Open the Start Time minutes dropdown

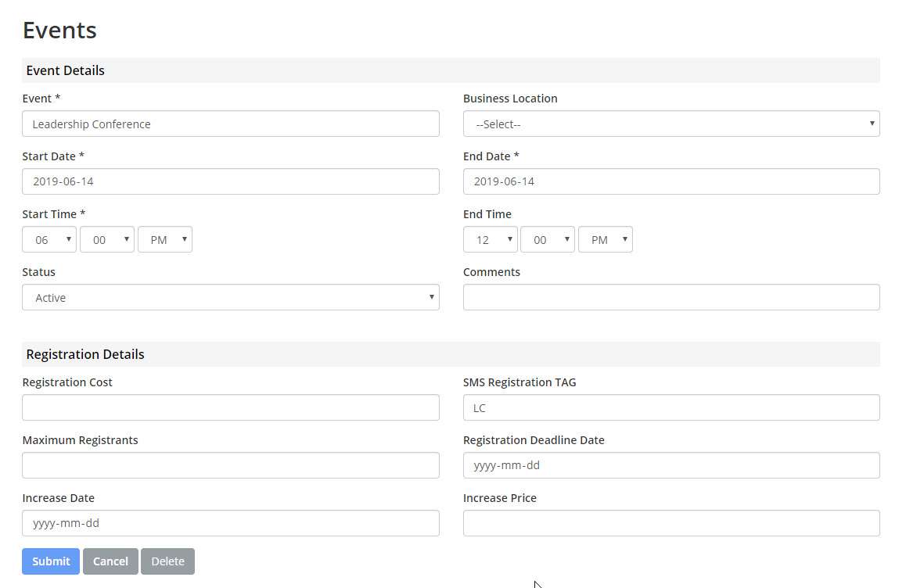(x=107, y=239)
